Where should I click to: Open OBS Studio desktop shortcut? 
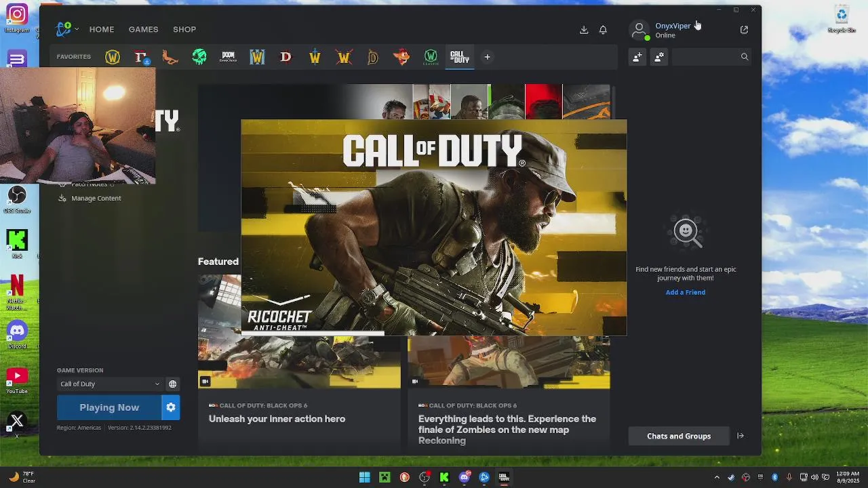pos(17,199)
